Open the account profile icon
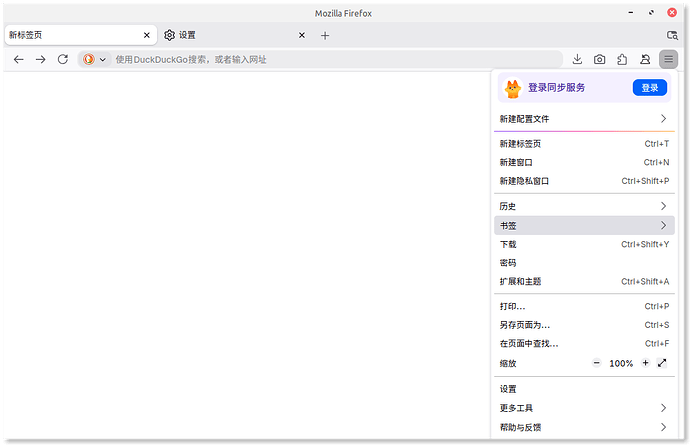The width and height of the screenshot is (690, 445). [x=645, y=59]
